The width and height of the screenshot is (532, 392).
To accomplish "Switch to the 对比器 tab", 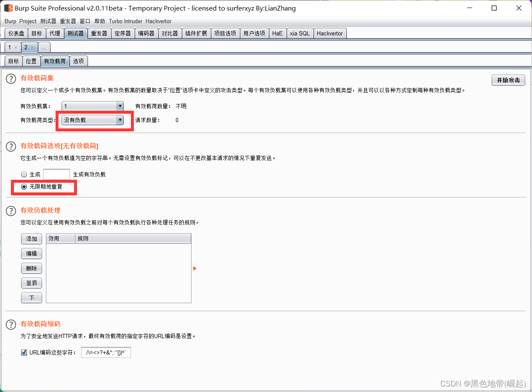I will tap(170, 33).
